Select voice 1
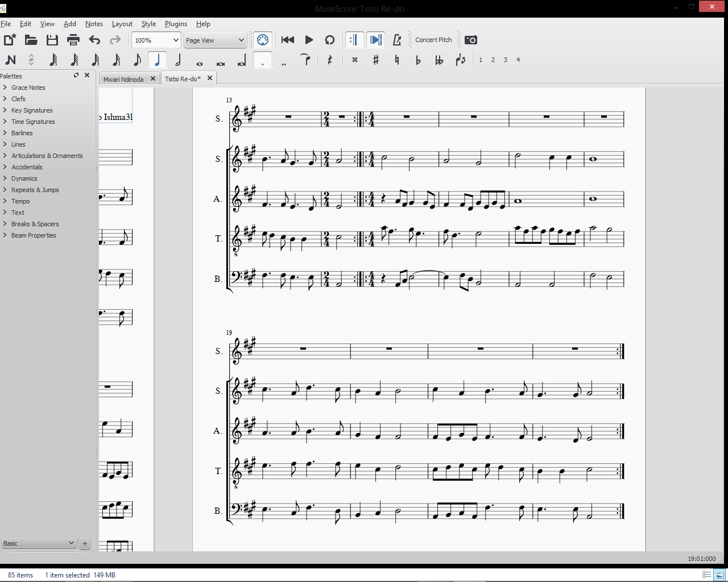728x582 pixels. coord(481,60)
